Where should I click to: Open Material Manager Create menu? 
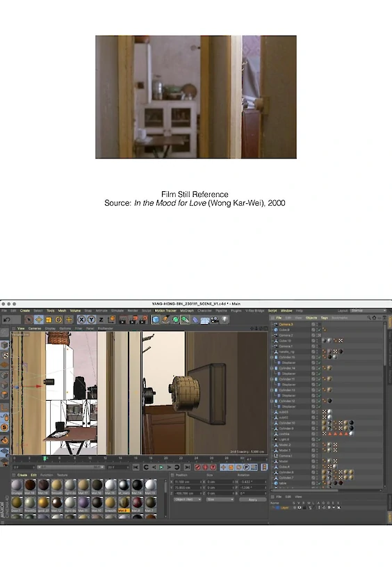pos(22,475)
